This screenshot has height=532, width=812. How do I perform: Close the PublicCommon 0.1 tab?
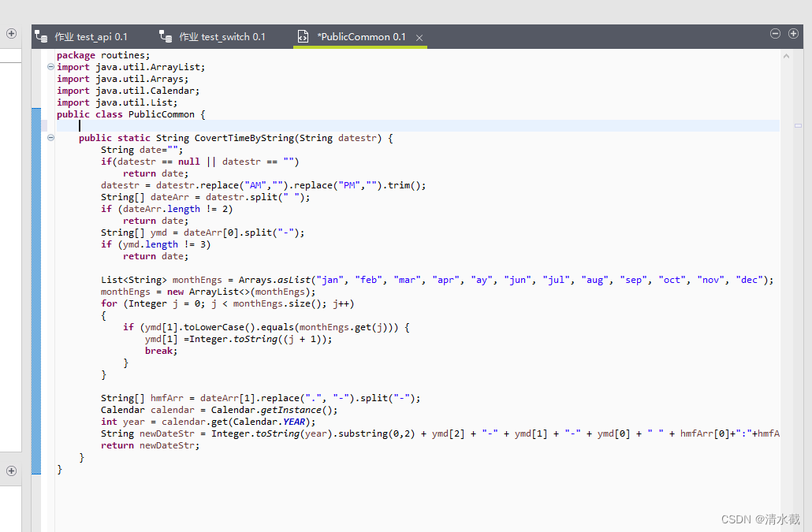419,38
